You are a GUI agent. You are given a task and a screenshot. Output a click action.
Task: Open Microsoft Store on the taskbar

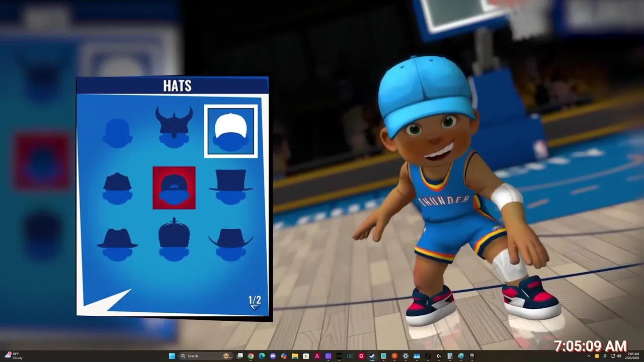pyautogui.click(x=306, y=356)
